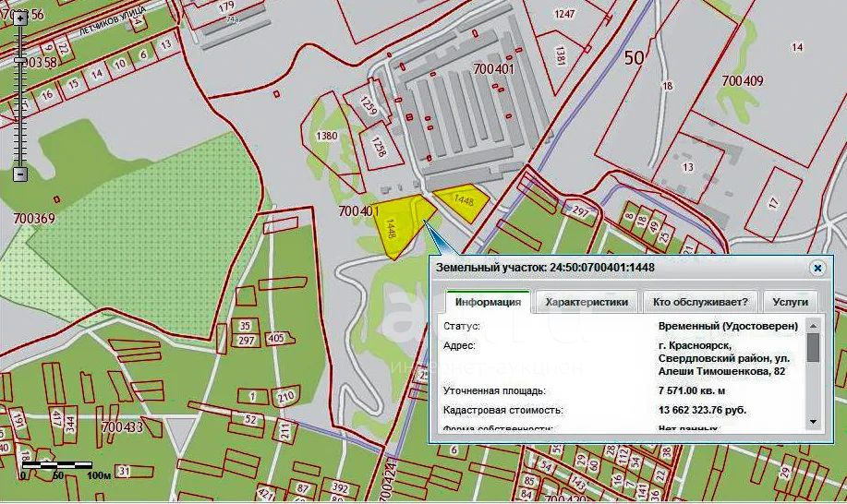The image size is (847, 504).
Task: Click parcel 1259 on the map
Action: point(369,108)
